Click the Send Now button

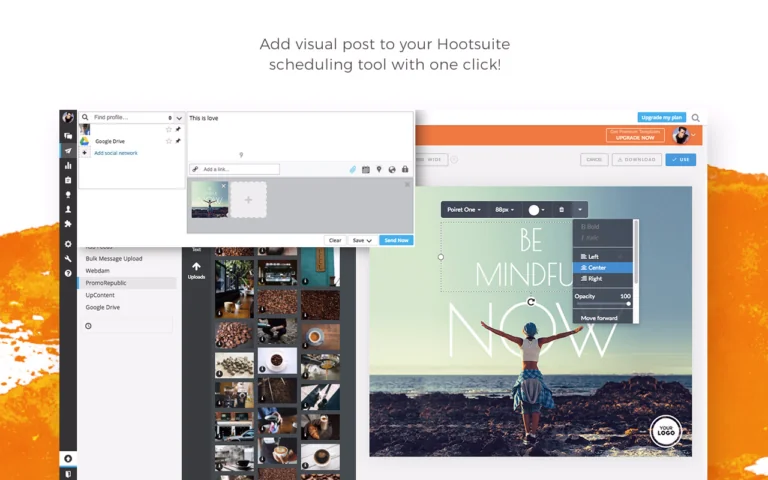396,240
